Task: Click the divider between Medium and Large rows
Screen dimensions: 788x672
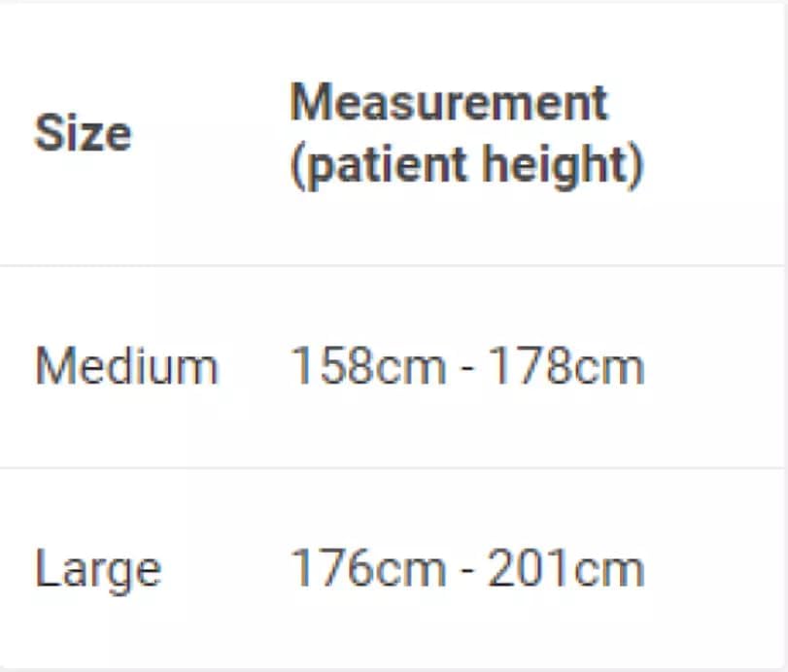Action: 392,468
